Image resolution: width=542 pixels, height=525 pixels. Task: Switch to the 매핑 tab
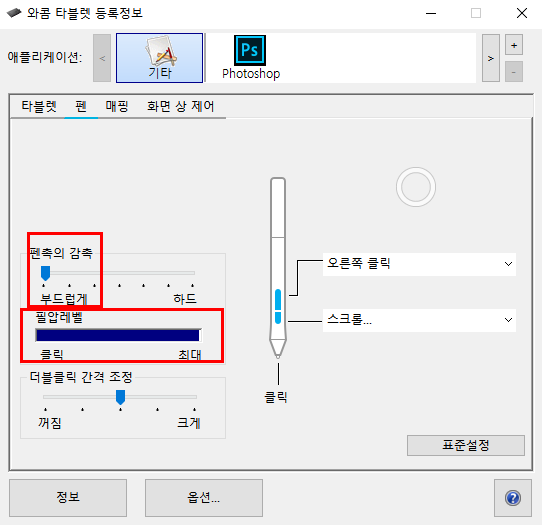click(117, 106)
